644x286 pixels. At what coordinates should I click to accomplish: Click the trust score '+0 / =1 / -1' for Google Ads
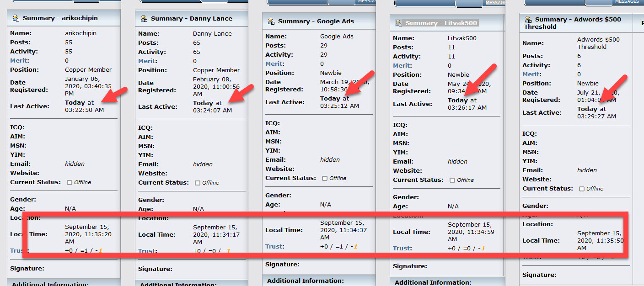(x=338, y=247)
